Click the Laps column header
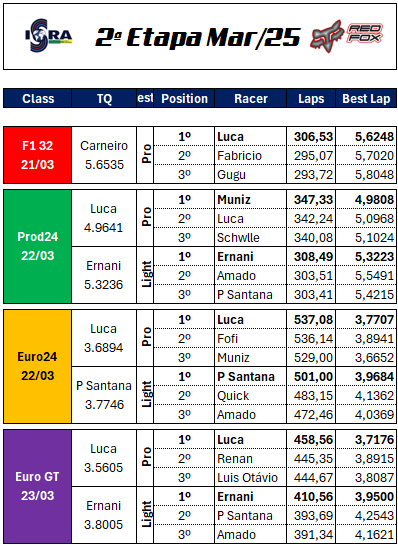Image resolution: width=398 pixels, height=546 pixels. pyautogui.click(x=311, y=99)
